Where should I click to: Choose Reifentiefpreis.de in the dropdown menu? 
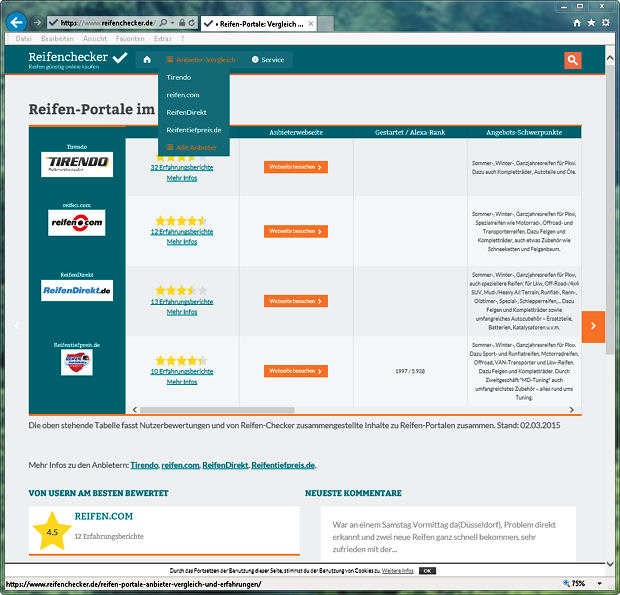click(194, 130)
